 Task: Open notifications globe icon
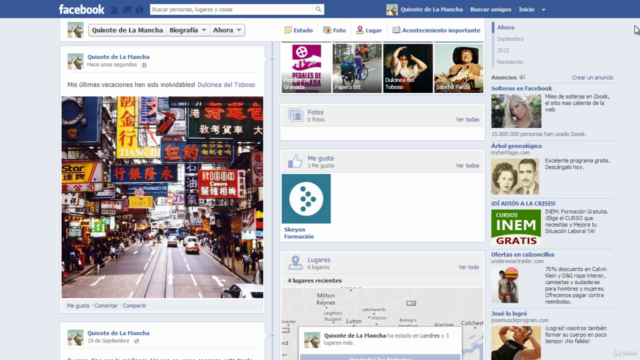[x=139, y=9]
